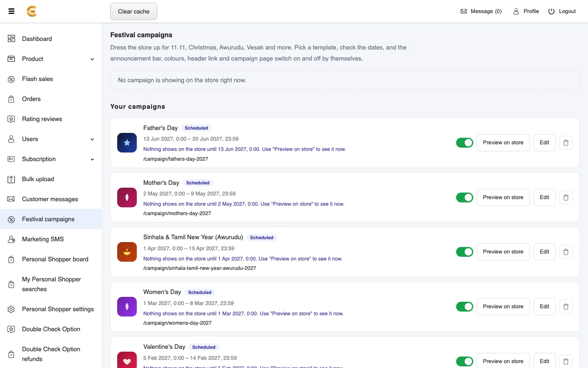Disable the Father's Day campaign toggle

coord(465,143)
